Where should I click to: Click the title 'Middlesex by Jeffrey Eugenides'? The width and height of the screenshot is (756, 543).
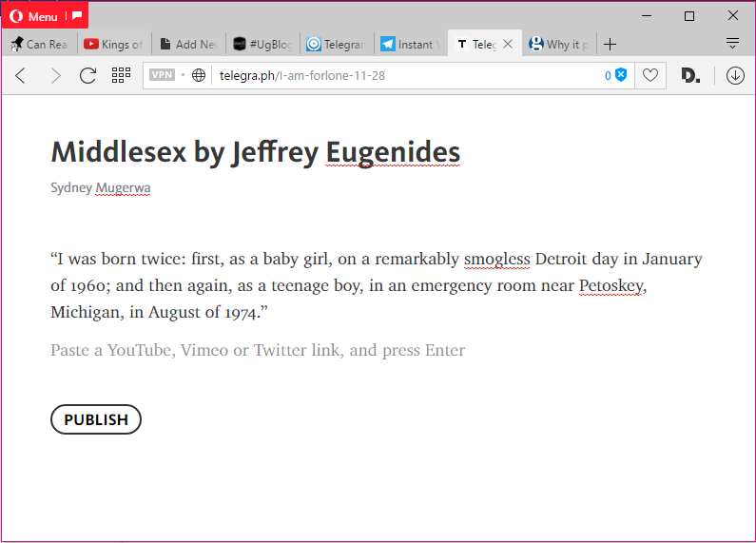tap(256, 152)
